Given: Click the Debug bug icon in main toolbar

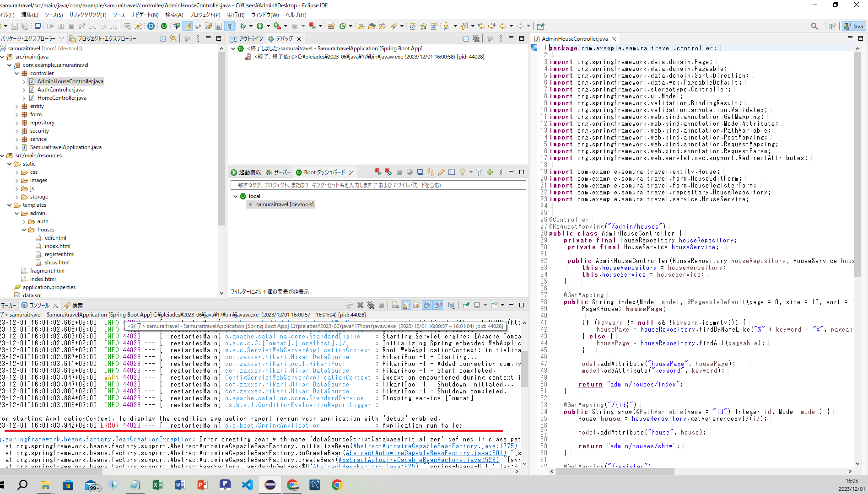Looking at the screenshot, I should [x=243, y=26].
